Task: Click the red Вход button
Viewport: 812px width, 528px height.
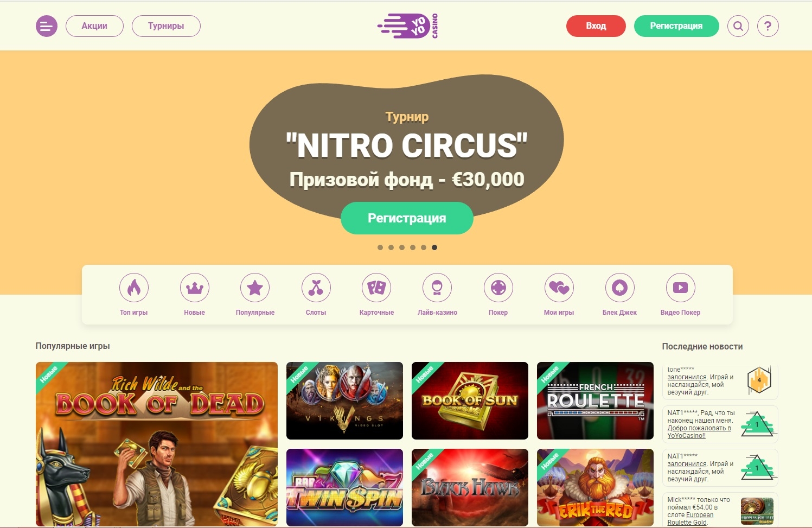Action: pyautogui.click(x=596, y=26)
